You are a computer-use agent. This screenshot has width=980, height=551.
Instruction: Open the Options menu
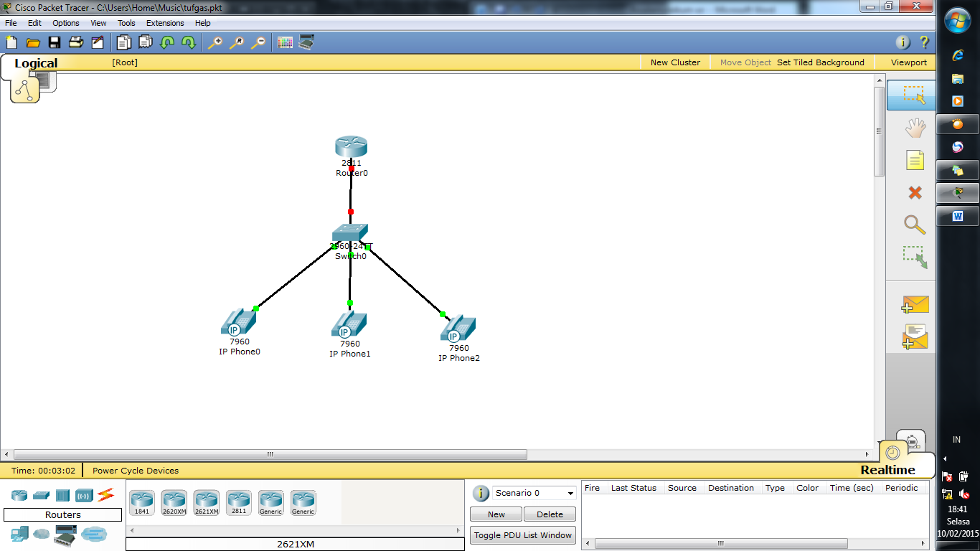(66, 23)
